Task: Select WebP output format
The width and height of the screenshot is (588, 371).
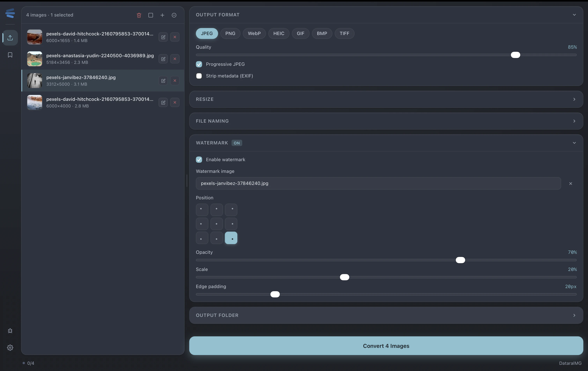Action: [x=254, y=33]
